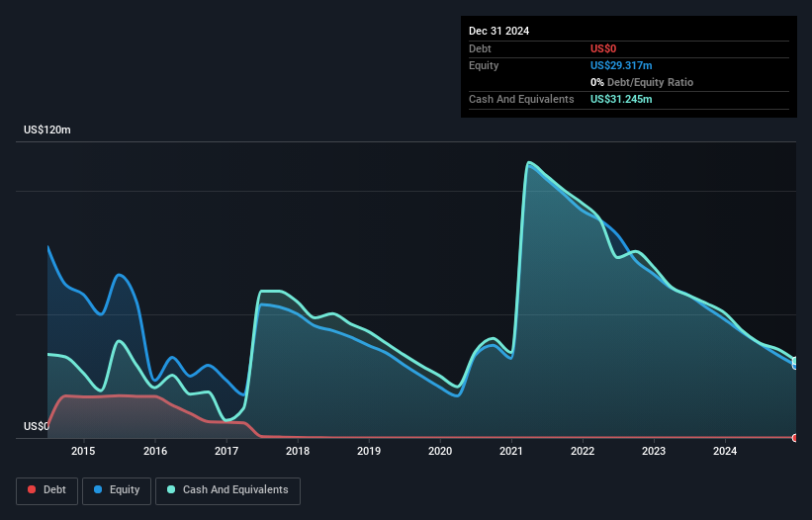Click the 2024 x-axis label

click(725, 451)
